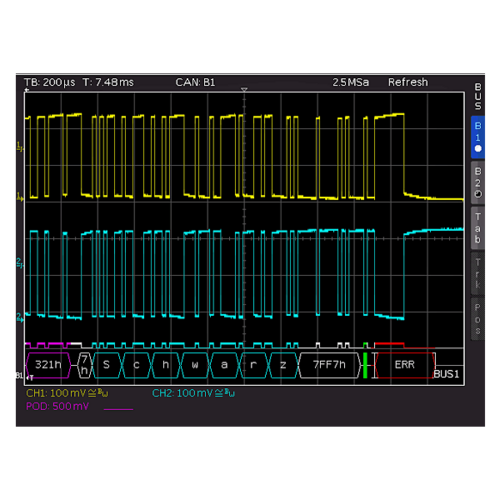The width and height of the screenshot is (500, 500).
Task: Select the Trk softkey
Action: [x=478, y=273]
